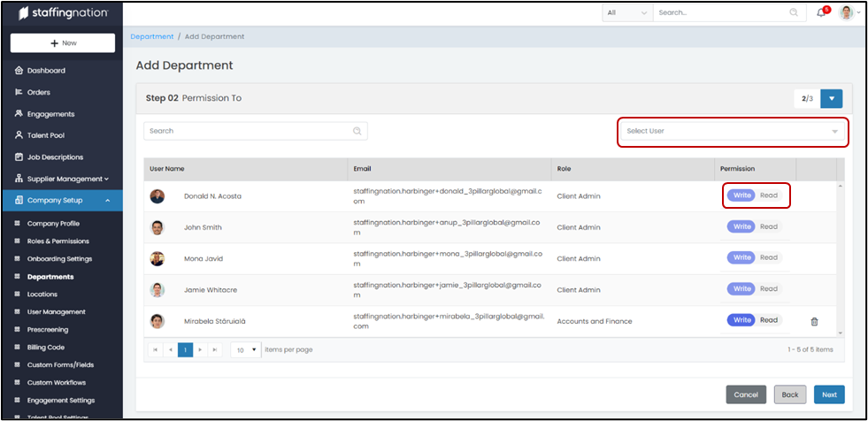Open Billing Code submenu item

[46, 348]
